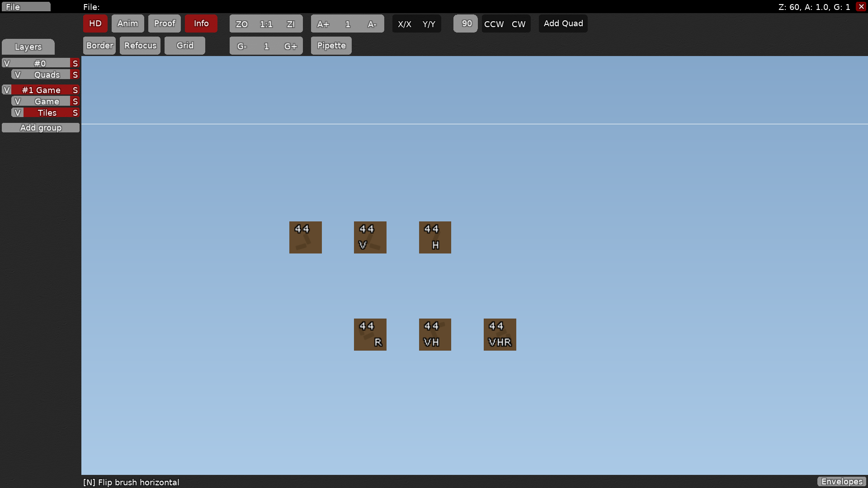Open the Envelopes panel
The image size is (868, 488).
(x=842, y=482)
